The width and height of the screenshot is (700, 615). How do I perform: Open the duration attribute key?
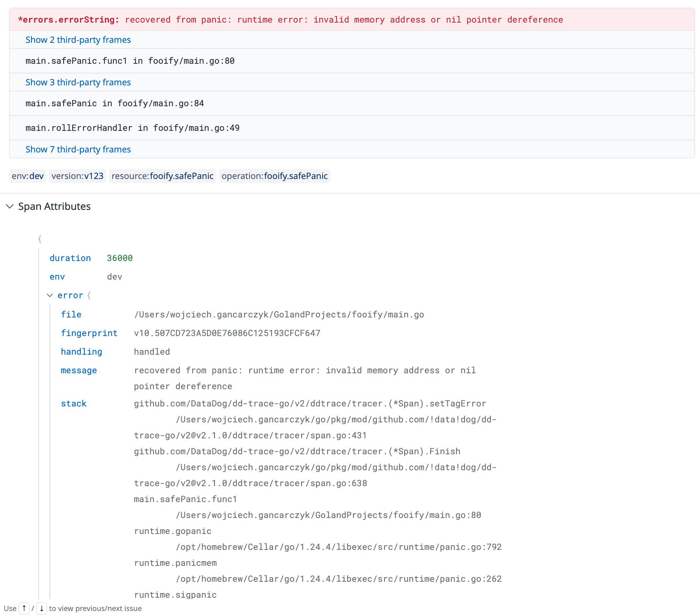click(x=70, y=258)
